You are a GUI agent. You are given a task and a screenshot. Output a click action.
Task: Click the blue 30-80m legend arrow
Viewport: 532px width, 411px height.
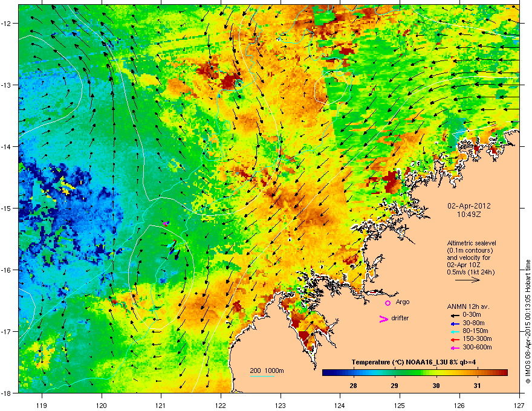point(455,324)
